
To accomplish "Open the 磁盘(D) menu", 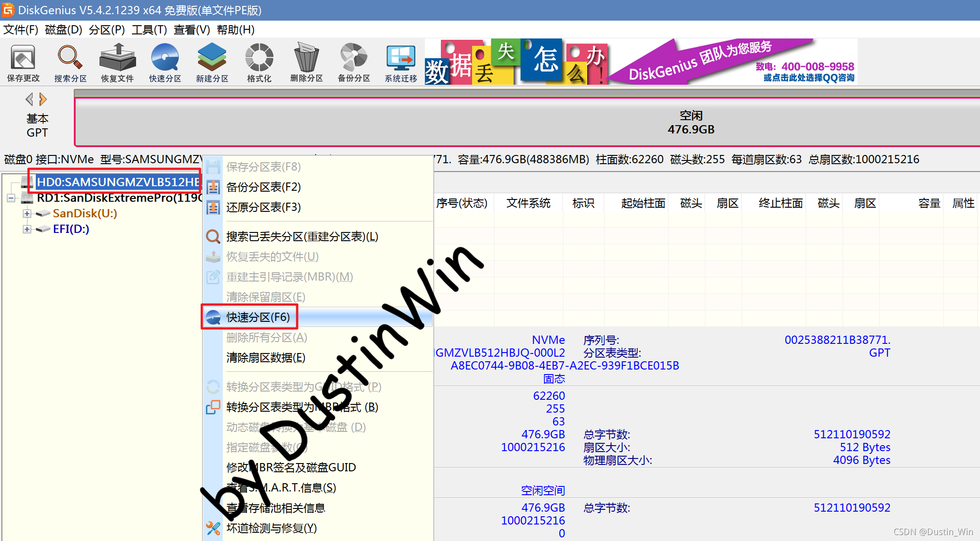I will pos(63,30).
